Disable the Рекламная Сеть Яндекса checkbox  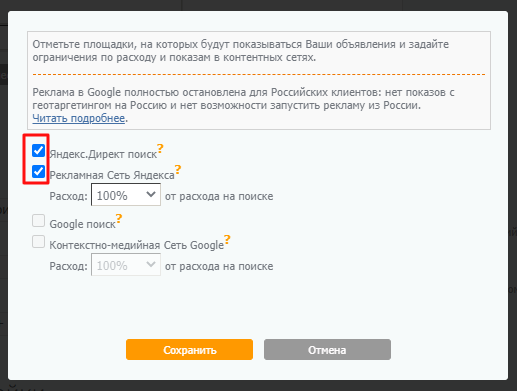[38, 172]
